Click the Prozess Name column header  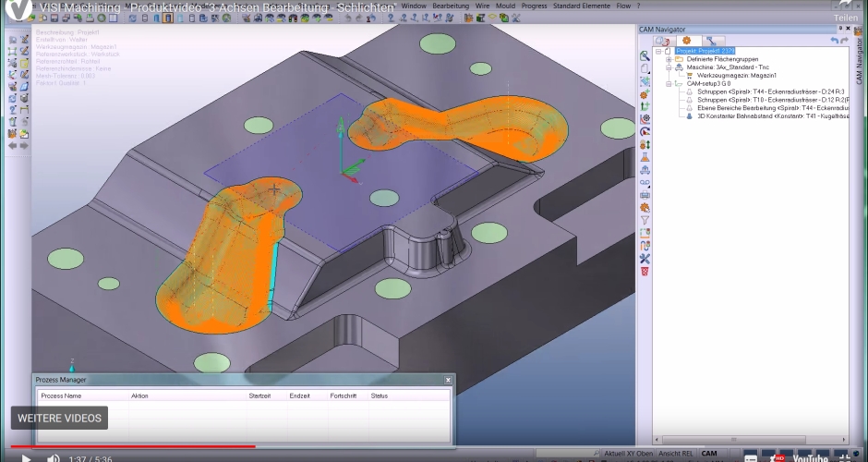pyautogui.click(x=62, y=396)
